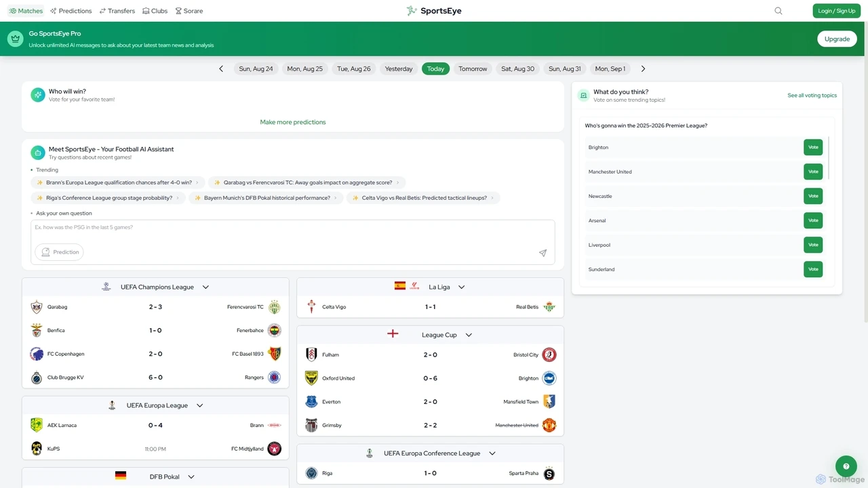Click the Fulham club crest
The width and height of the screenshot is (868, 488).
(x=311, y=354)
